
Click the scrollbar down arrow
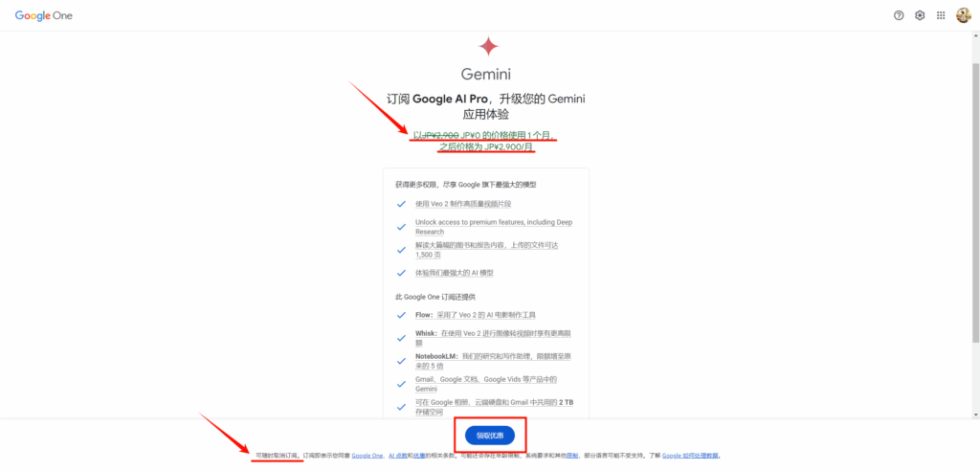(975, 415)
